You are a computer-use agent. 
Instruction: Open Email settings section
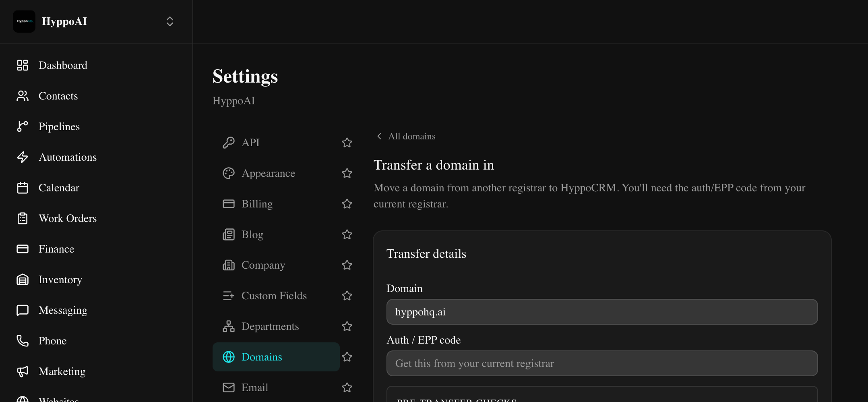276,387
